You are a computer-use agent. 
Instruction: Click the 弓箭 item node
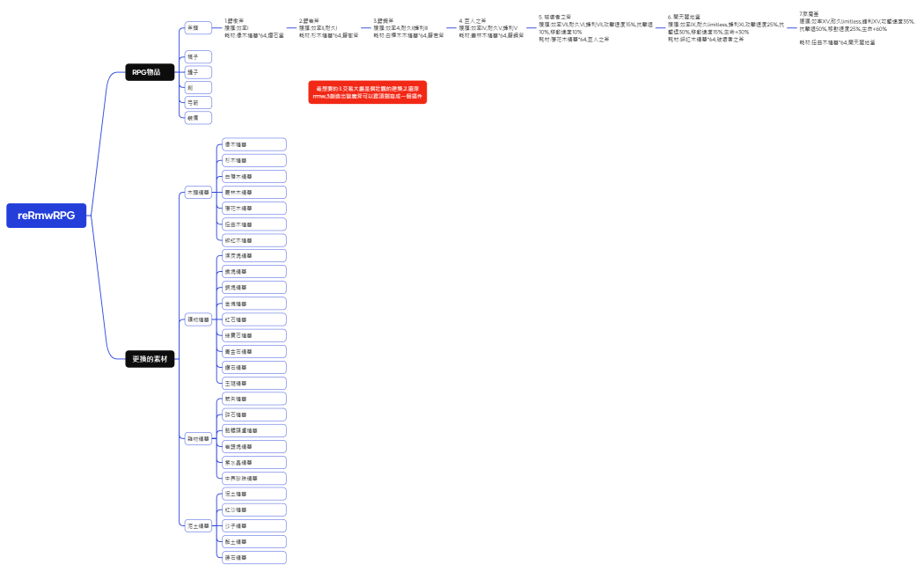click(198, 102)
